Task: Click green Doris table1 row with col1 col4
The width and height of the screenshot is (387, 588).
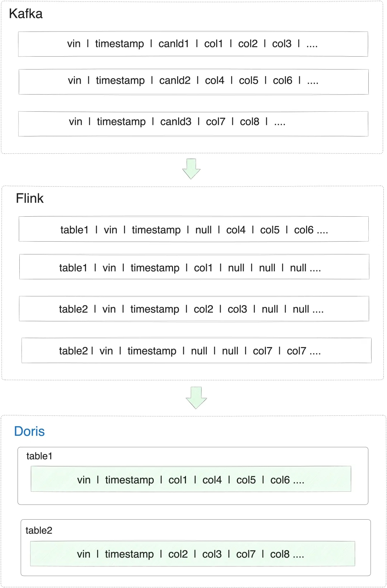Action: click(191, 479)
